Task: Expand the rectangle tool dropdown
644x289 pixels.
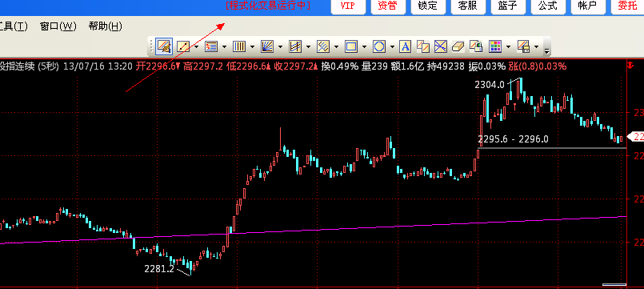Action: 364,47
